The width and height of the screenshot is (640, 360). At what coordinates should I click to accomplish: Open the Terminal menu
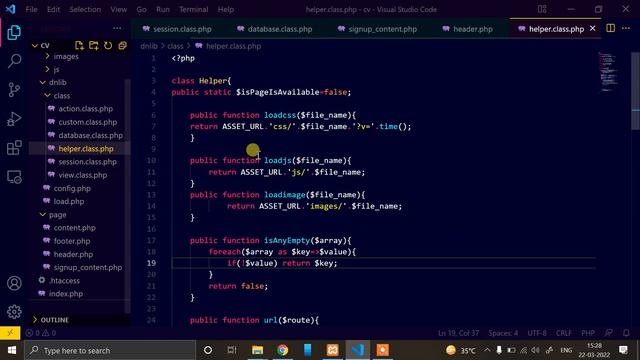tap(193, 9)
